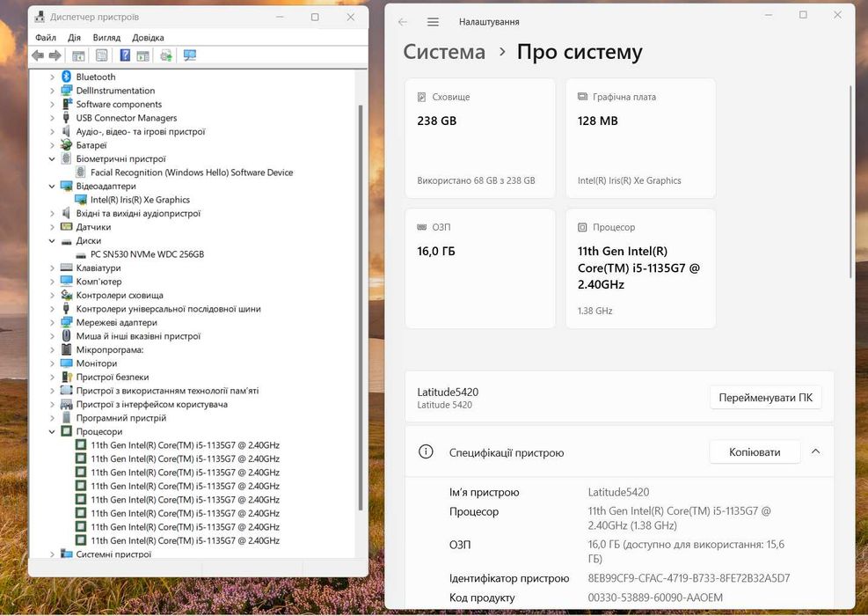Collapse the Процесори node
Image resolution: width=868 pixels, height=616 pixels.
coord(52,431)
